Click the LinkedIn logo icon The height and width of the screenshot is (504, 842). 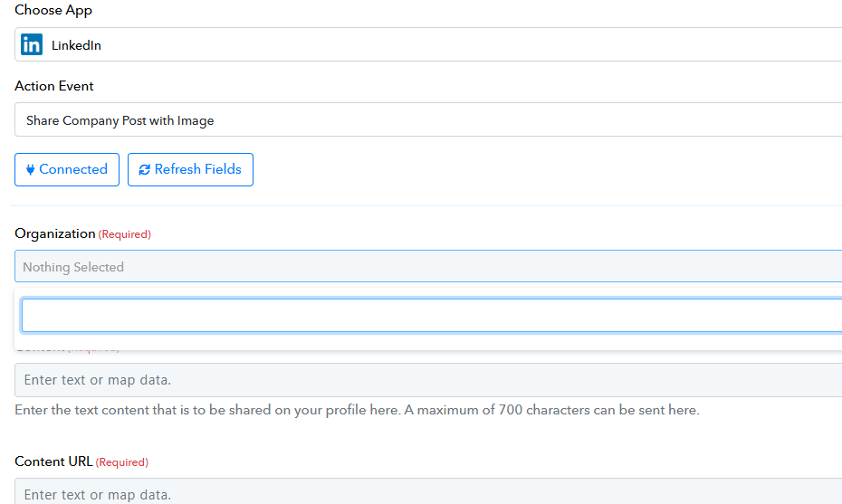tap(32, 44)
